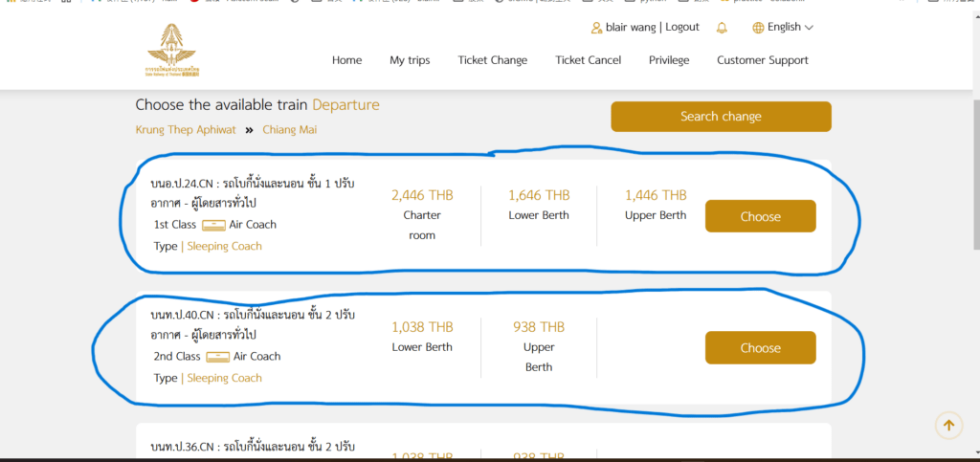Select Ticket Cancel in the navigation
The width and height of the screenshot is (980, 462).
588,60
